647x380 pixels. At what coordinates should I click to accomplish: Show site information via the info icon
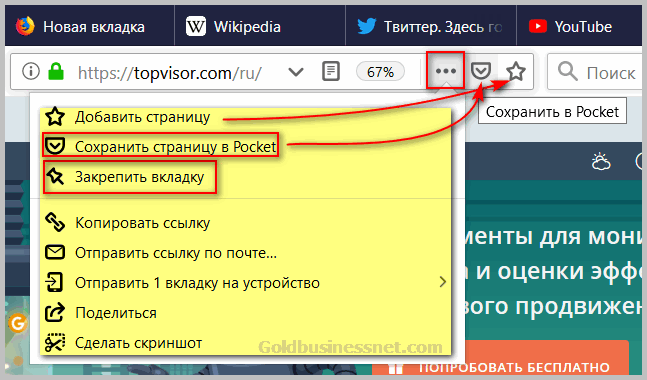(x=31, y=71)
